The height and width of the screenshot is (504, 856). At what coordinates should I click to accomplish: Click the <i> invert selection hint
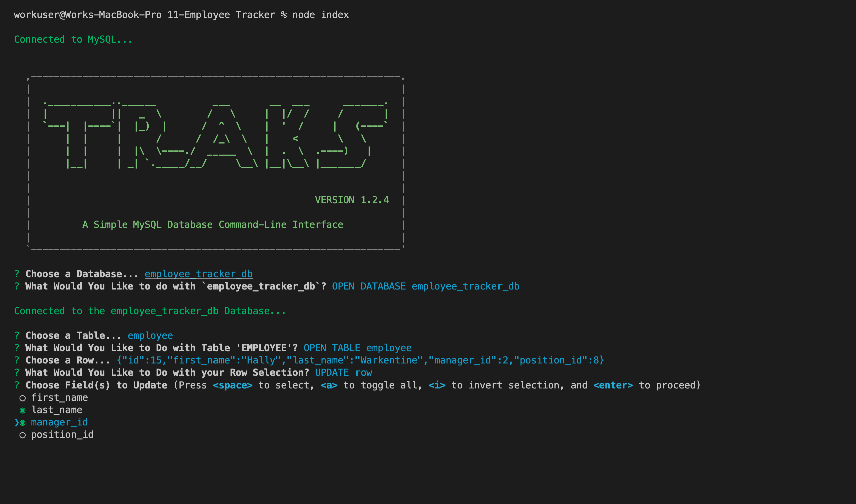pyautogui.click(x=437, y=385)
